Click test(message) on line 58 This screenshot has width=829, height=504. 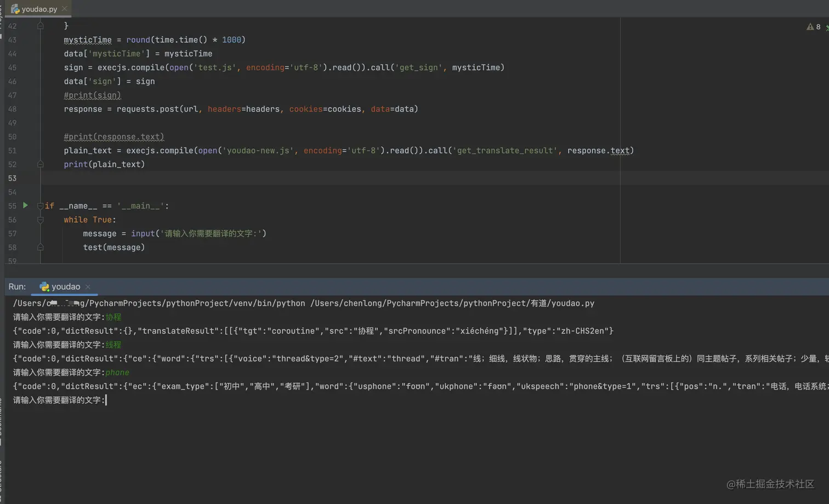coord(113,248)
